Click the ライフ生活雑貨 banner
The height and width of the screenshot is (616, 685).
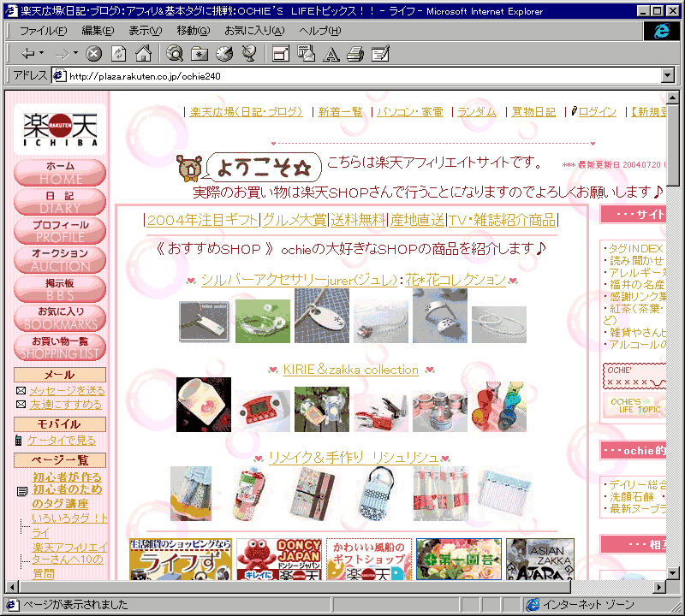181,560
